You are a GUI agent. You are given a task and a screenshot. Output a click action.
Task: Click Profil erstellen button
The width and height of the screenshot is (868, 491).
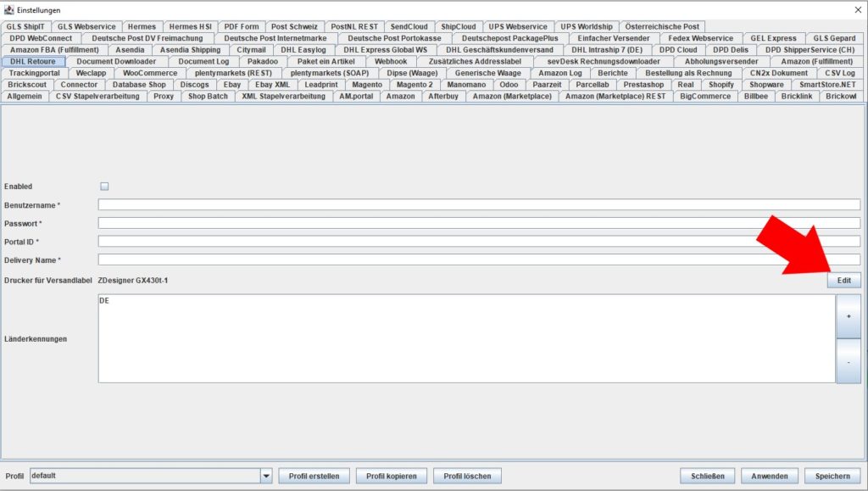click(x=314, y=476)
